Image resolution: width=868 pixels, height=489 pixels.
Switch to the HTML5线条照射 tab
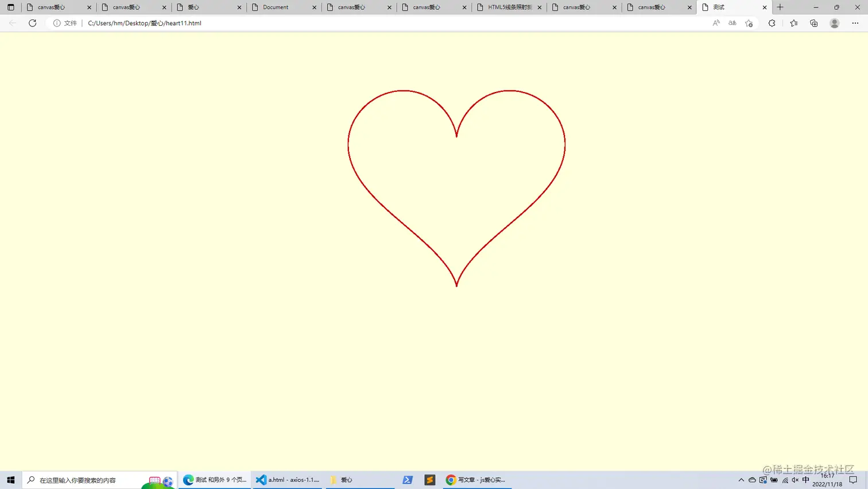(x=510, y=7)
